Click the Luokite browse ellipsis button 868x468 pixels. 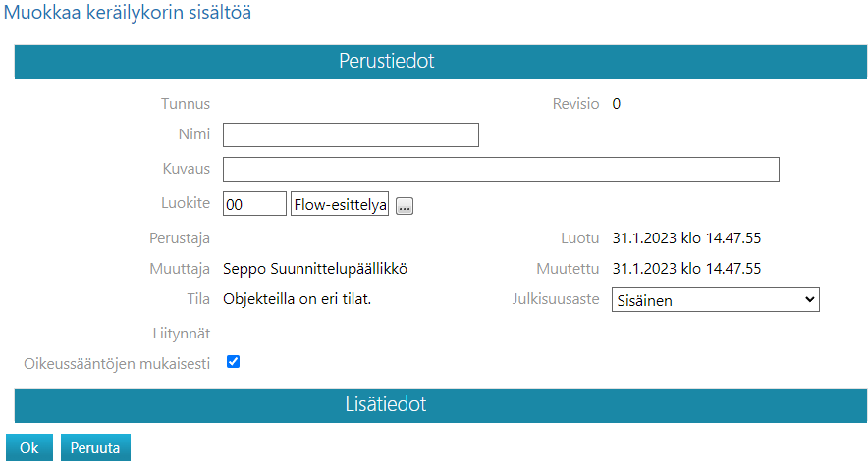(405, 205)
